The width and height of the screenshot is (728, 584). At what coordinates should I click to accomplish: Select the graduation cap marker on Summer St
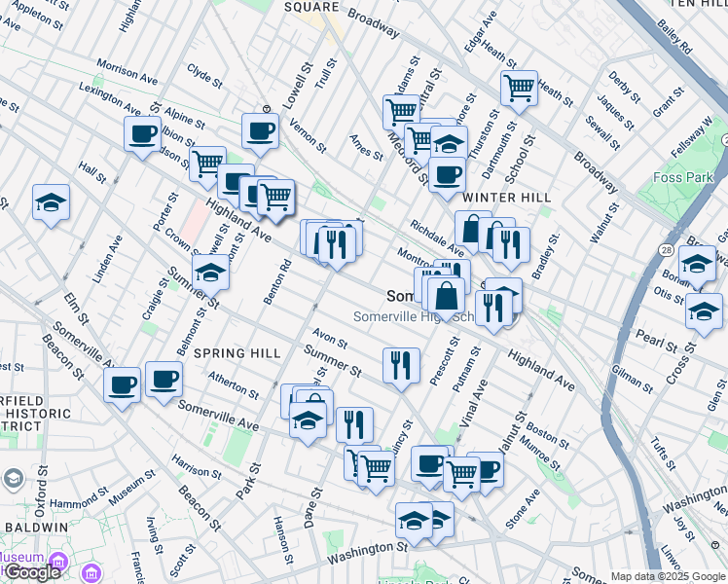210,272
